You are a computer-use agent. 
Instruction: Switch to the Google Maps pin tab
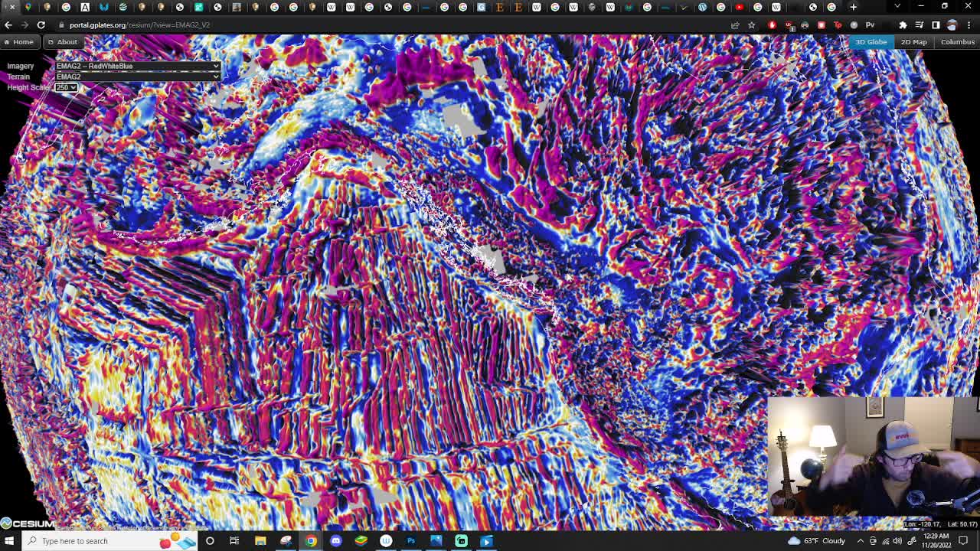[28, 7]
